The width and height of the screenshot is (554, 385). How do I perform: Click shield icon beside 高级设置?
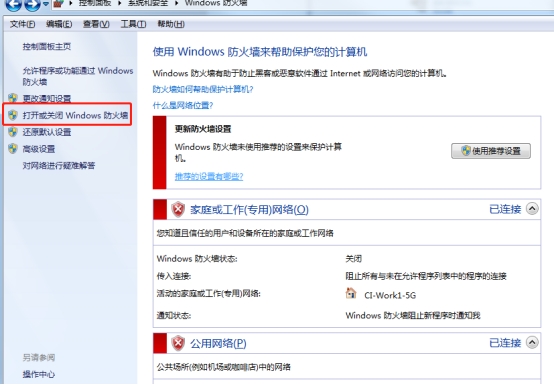click(x=13, y=149)
